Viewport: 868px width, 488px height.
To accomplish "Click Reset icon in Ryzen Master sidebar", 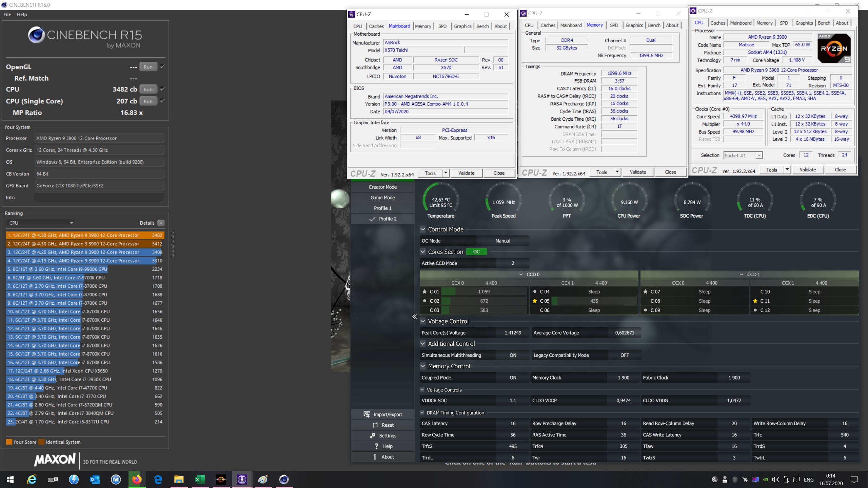I will [x=375, y=425].
